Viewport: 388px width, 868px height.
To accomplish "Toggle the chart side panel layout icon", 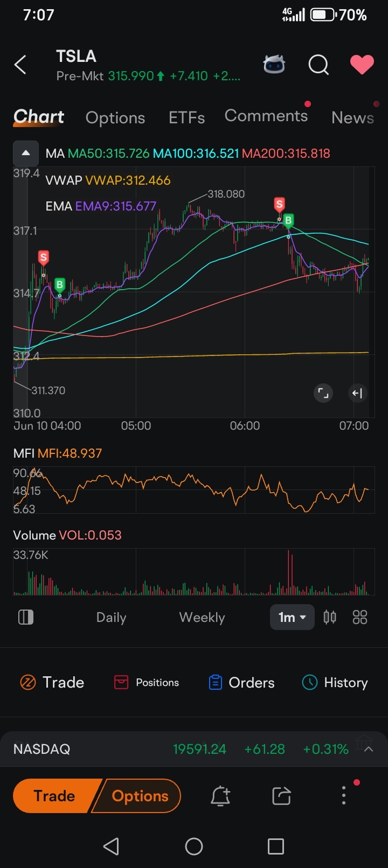I will [x=26, y=617].
